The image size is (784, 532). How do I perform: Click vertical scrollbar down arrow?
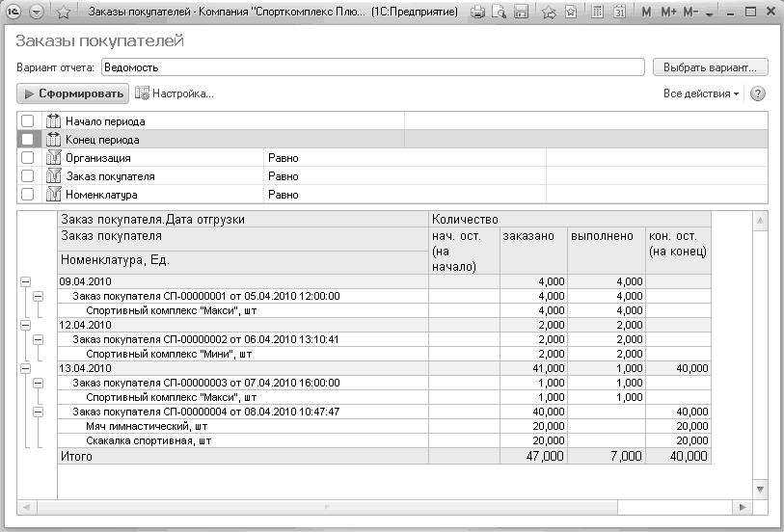760,489
